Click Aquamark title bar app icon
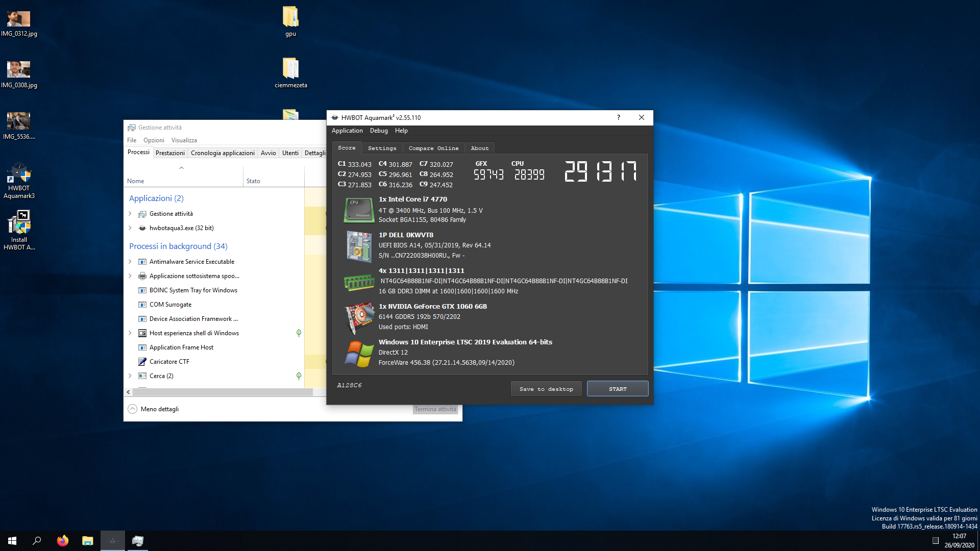The width and height of the screenshot is (980, 551). pyautogui.click(x=335, y=117)
